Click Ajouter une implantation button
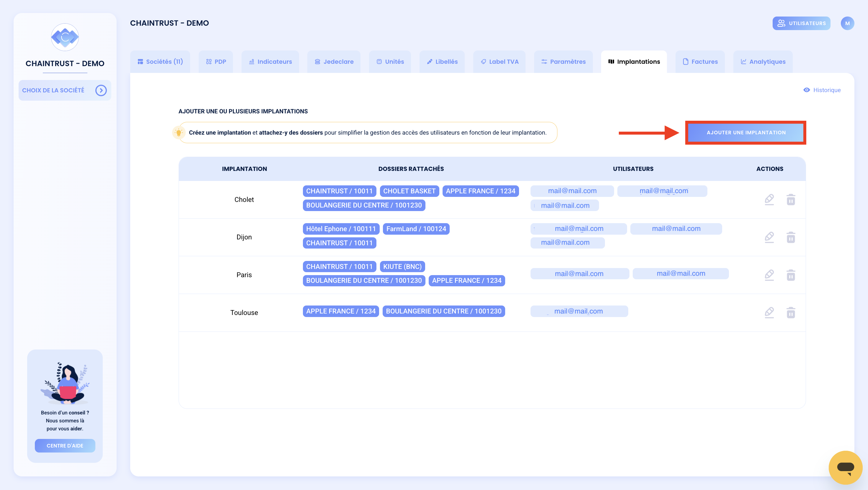The height and width of the screenshot is (490, 868). tap(746, 133)
